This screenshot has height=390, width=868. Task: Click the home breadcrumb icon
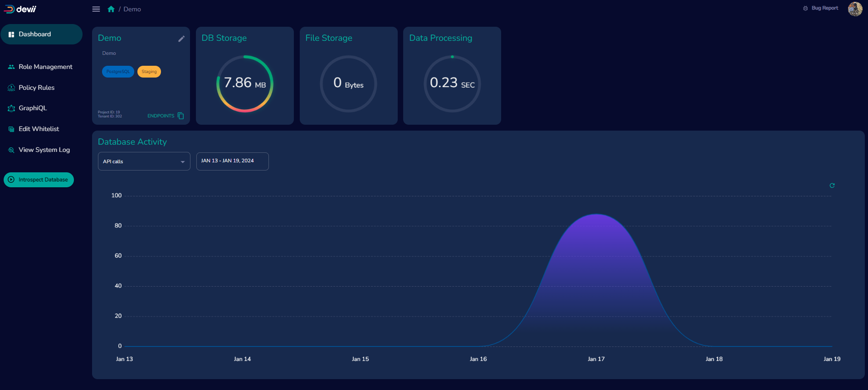111,9
